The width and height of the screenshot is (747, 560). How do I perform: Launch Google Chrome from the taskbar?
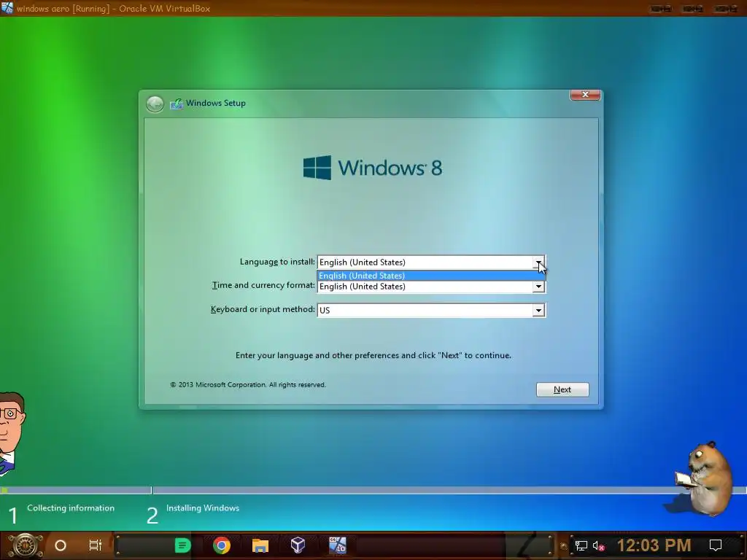(x=222, y=545)
